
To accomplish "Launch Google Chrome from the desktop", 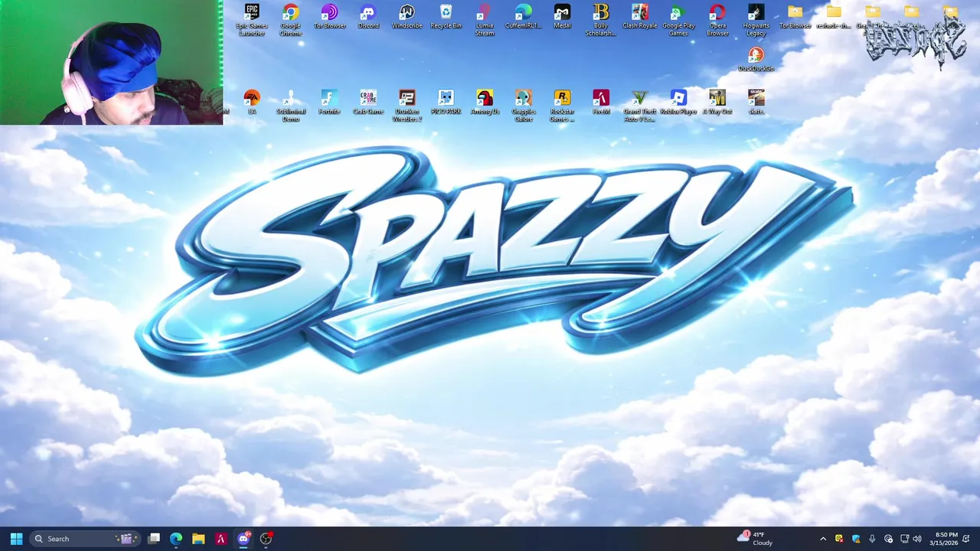I will (x=290, y=20).
